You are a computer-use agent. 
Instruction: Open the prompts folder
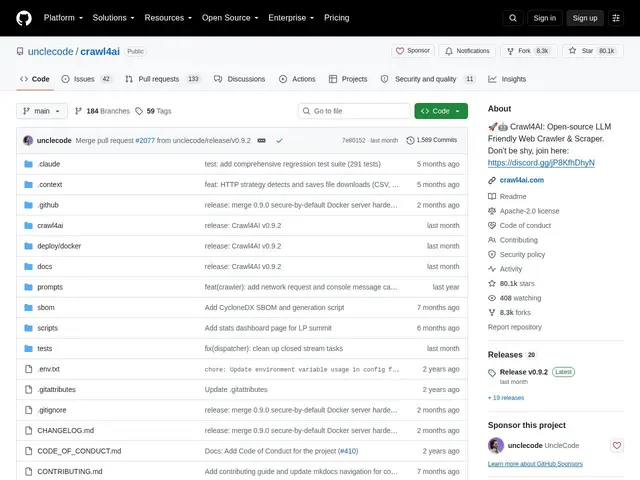50,287
